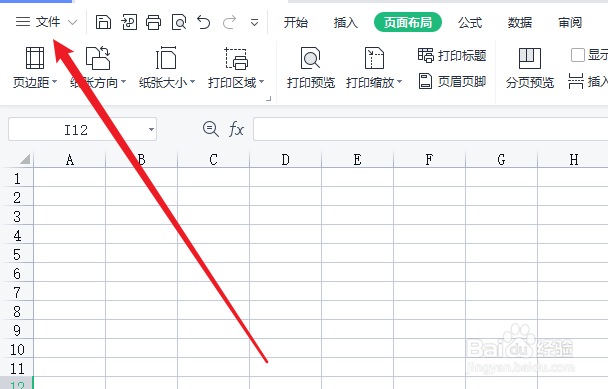Click the Save icon
The height and width of the screenshot is (389, 608).
click(103, 22)
